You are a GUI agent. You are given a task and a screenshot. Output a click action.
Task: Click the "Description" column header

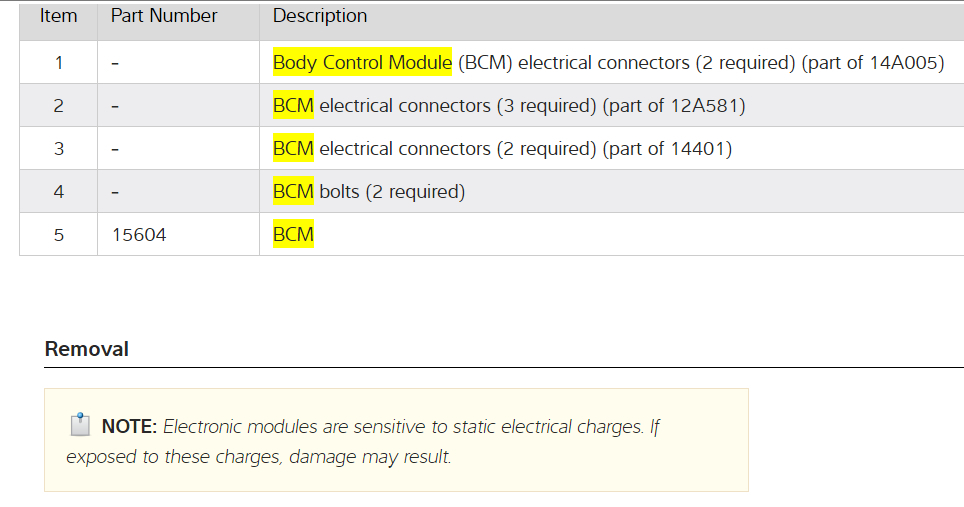(320, 16)
